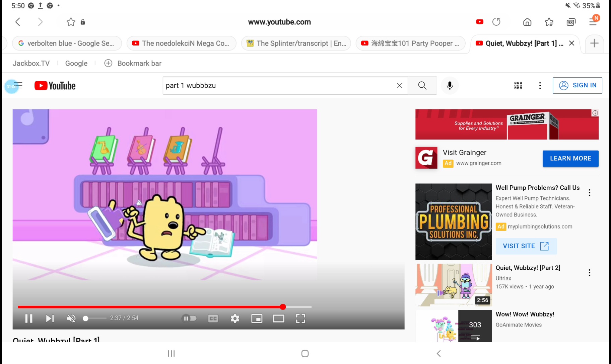
Task: Click the Grainger G logo
Action: [426, 158]
